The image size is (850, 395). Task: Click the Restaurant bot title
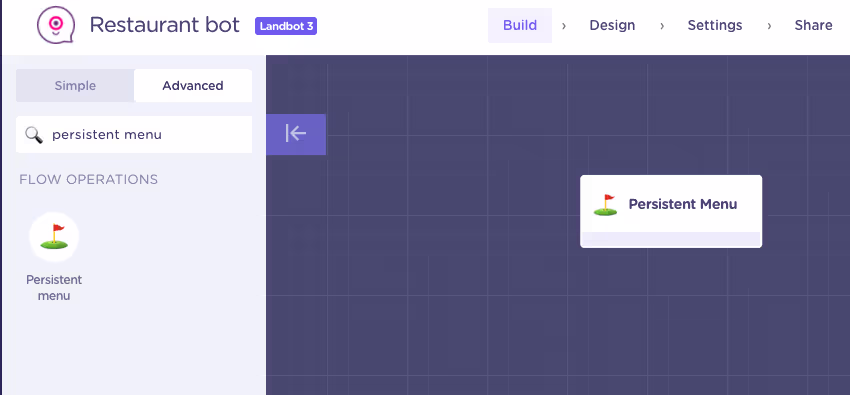164,25
